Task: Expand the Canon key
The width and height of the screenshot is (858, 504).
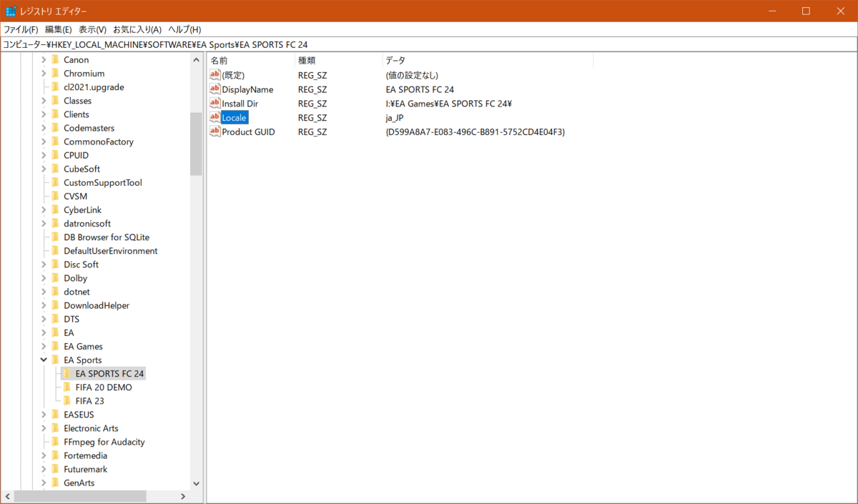Action: pos(44,60)
